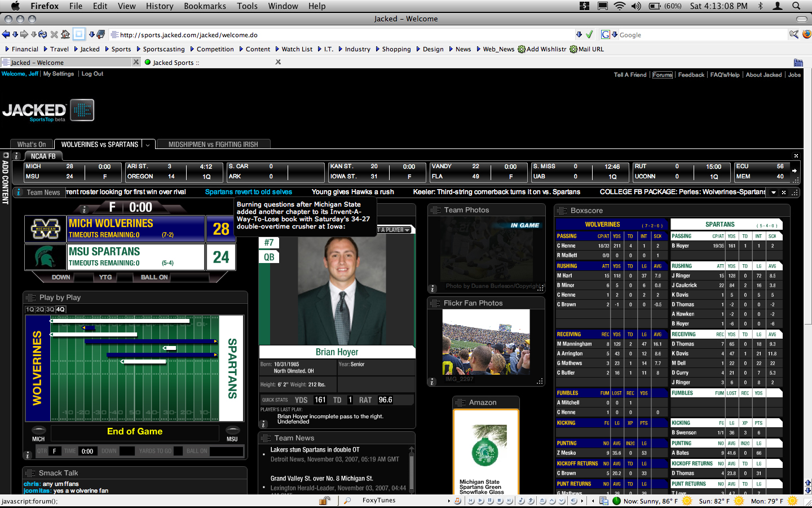Click the Flickr Fan Photos info icon
The height and width of the screenshot is (508, 812).
433,382
